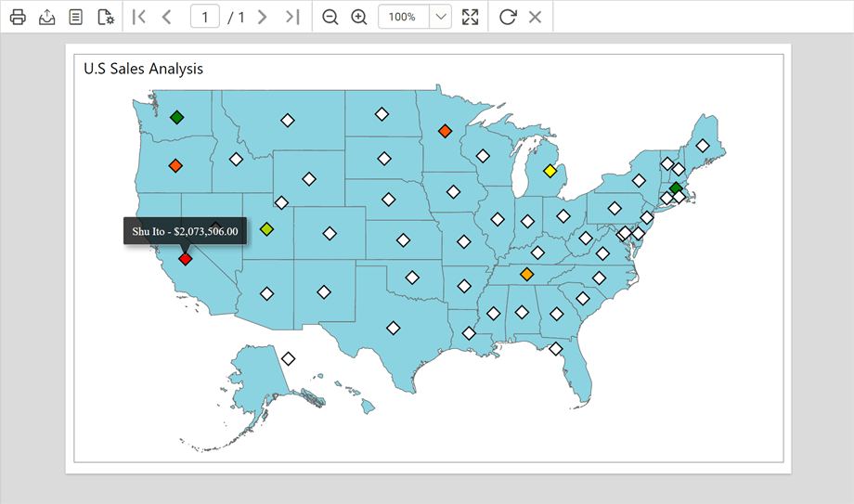
Task: Click the Print report icon
Action: (18, 17)
